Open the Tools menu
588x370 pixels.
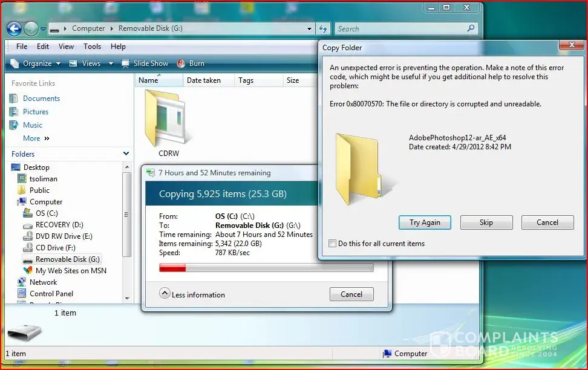click(92, 47)
